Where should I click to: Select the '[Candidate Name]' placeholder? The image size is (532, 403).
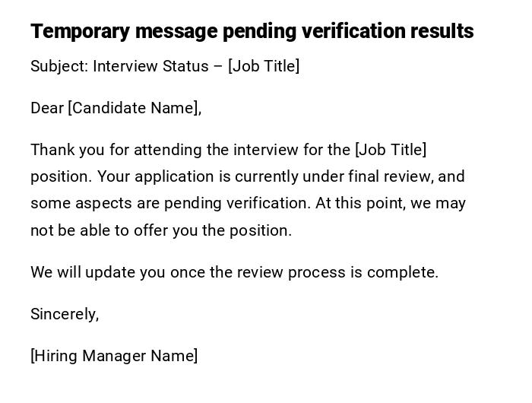tap(135, 108)
